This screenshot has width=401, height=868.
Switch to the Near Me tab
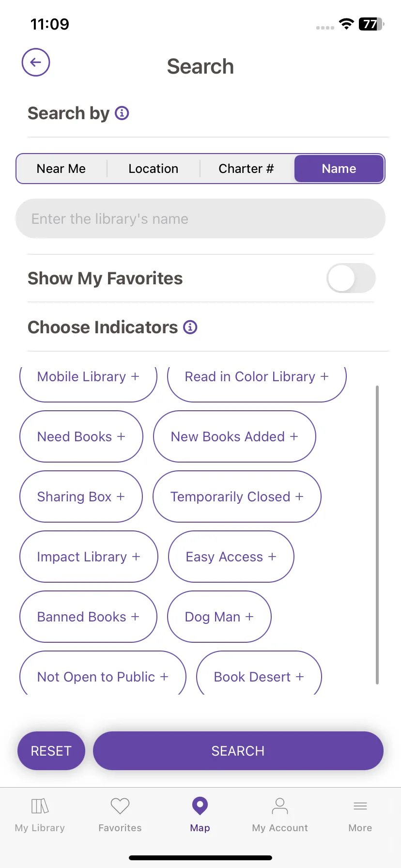coord(61,169)
